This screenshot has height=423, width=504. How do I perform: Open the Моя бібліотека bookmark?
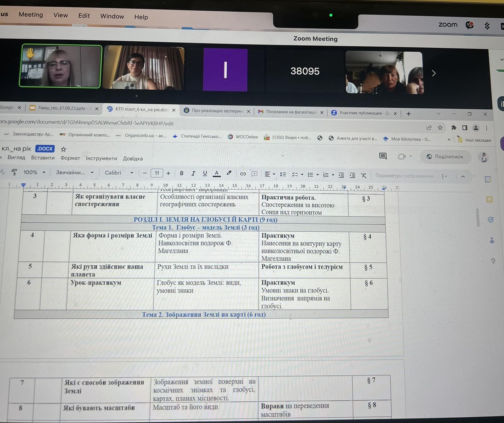pyautogui.click(x=407, y=139)
